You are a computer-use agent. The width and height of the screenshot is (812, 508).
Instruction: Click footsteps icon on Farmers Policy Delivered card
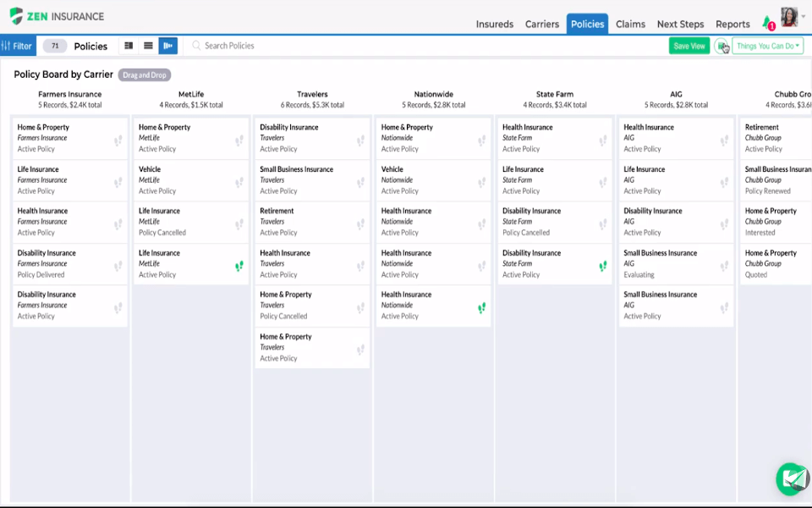118,266
